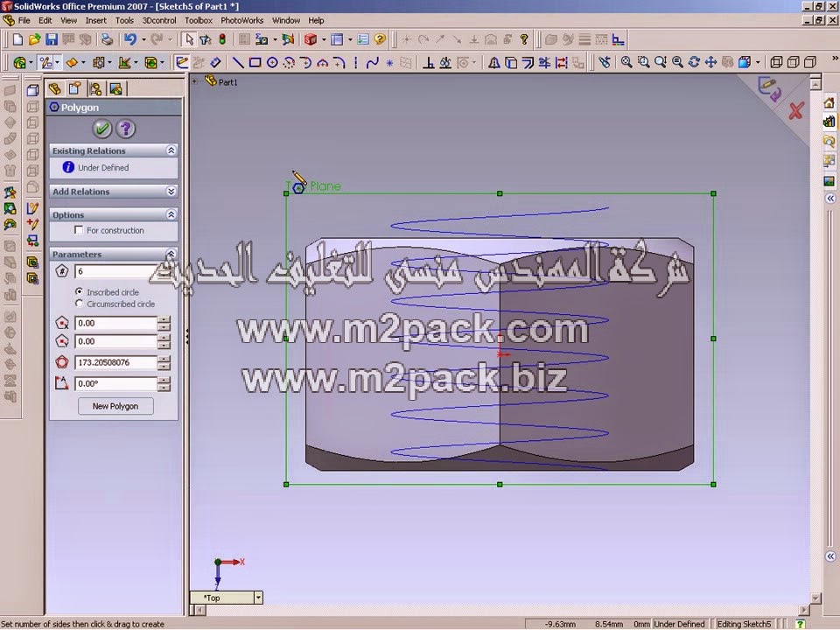840x630 pixels.
Task: Accept the polygon with green checkmark
Action: click(101, 129)
